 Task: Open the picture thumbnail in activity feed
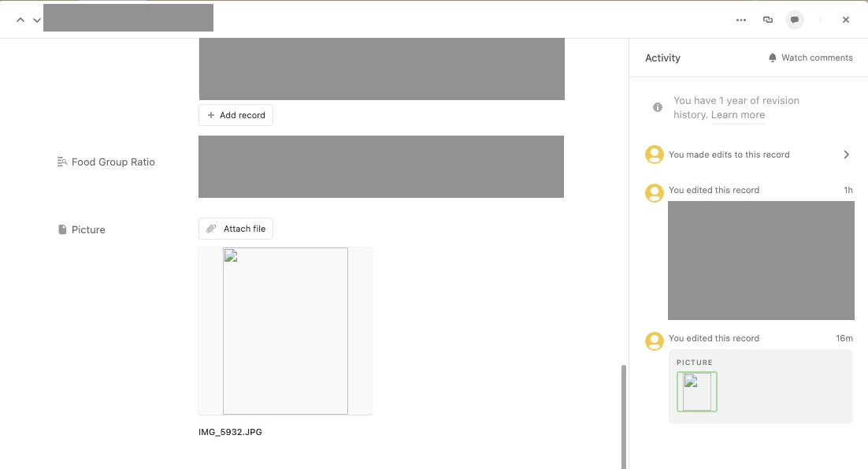click(x=697, y=392)
